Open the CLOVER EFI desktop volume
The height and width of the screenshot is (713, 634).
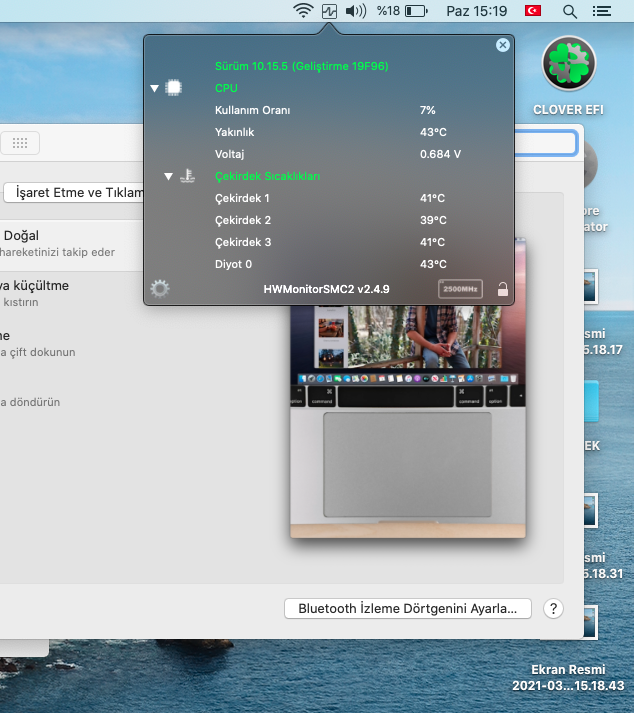tap(569, 74)
